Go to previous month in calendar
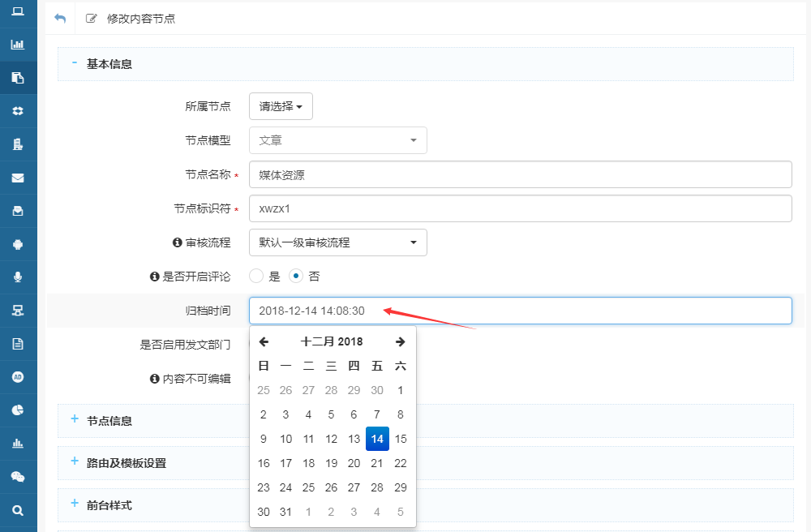 tap(264, 341)
